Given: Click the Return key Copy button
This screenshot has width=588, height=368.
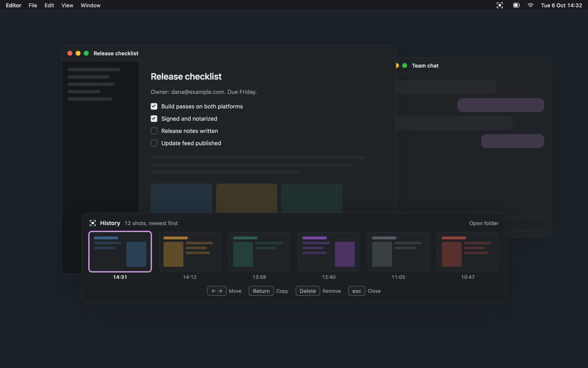Looking at the screenshot, I should 261,291.
